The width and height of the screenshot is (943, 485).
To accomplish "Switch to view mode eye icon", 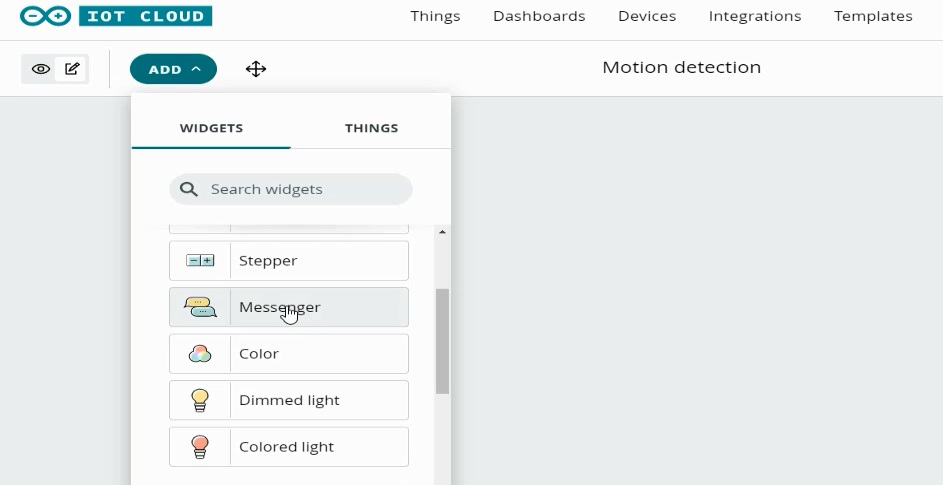I will click(x=40, y=69).
